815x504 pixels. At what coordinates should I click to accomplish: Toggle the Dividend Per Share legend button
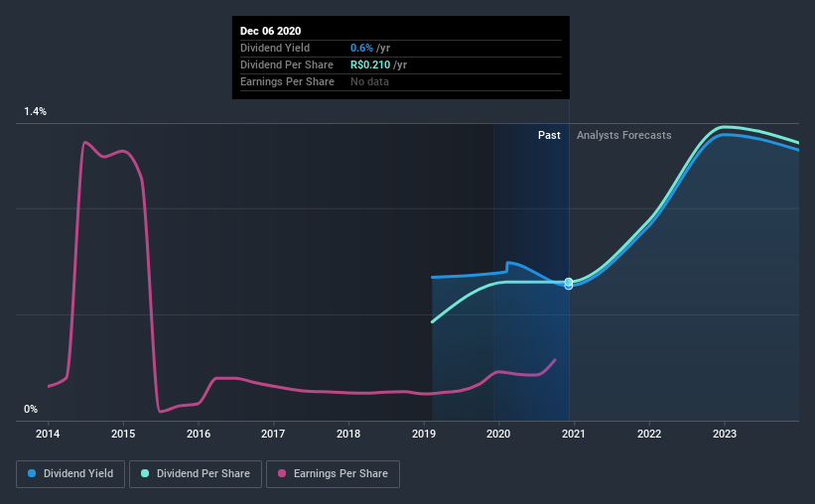pyautogui.click(x=196, y=474)
